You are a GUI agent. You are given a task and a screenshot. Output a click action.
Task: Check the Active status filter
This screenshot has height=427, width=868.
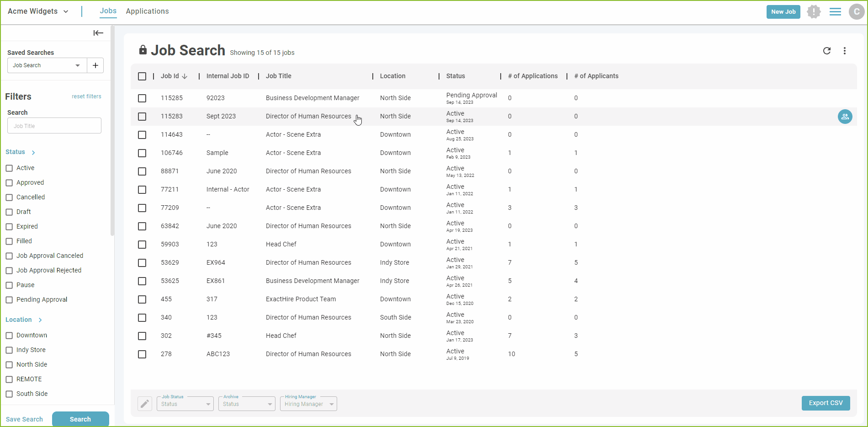tap(9, 168)
